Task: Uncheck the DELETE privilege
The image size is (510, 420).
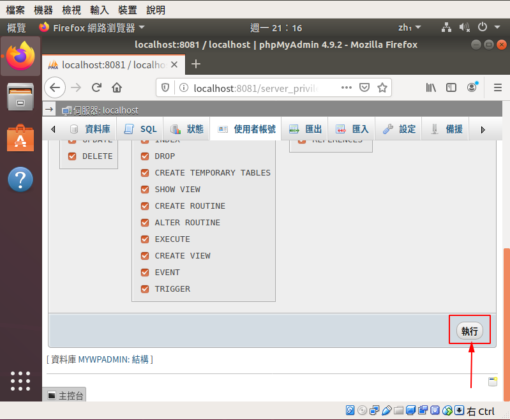Action: (x=72, y=156)
